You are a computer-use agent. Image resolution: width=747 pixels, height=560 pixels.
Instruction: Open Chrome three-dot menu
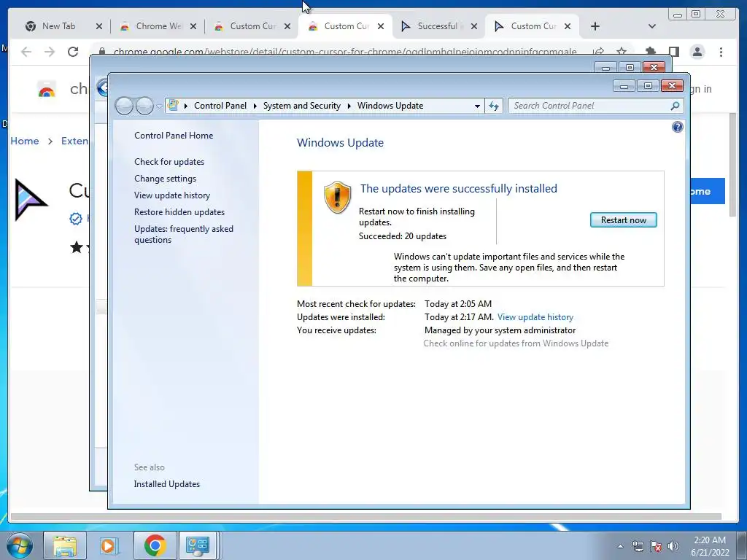point(721,52)
